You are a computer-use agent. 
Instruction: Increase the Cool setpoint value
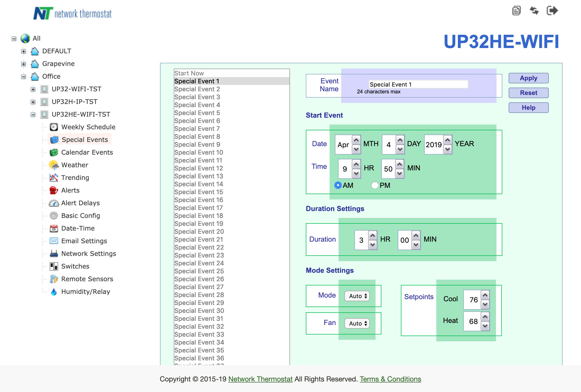point(485,295)
